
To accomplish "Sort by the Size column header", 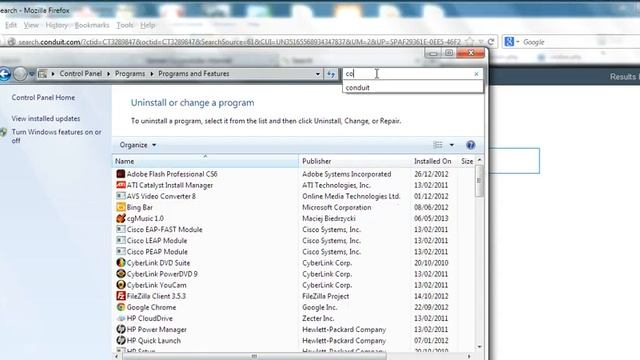I will [x=467, y=161].
